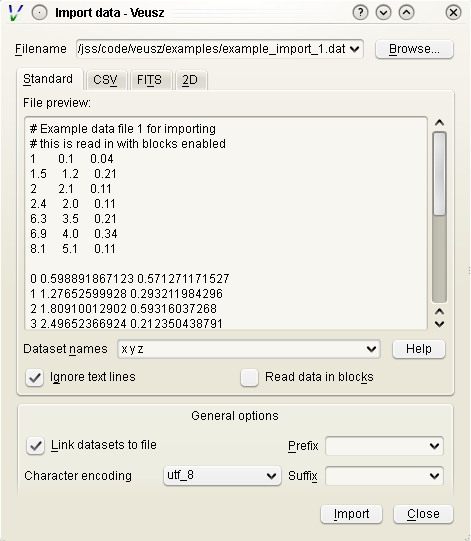The height and width of the screenshot is (541, 471).
Task: Click the lower up arrow of preview scrollbar
Action: [439, 312]
